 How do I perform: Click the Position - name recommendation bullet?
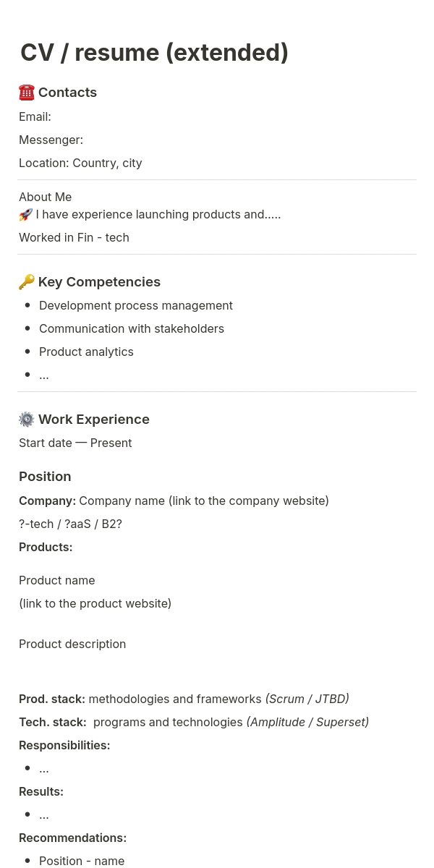pos(82,861)
